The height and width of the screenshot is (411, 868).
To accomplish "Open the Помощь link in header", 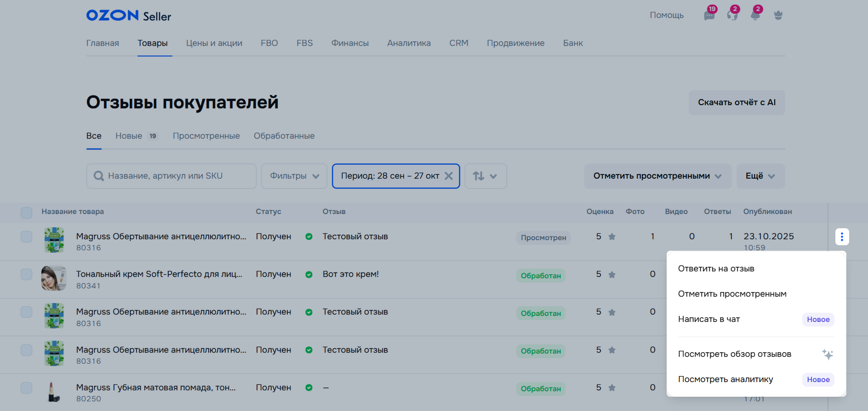I will [667, 15].
